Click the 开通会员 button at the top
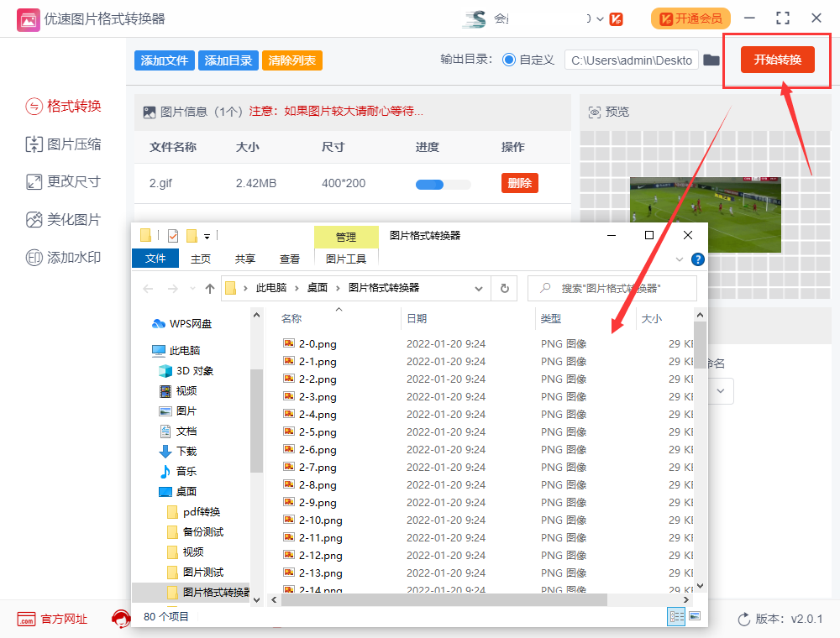 tap(690, 18)
